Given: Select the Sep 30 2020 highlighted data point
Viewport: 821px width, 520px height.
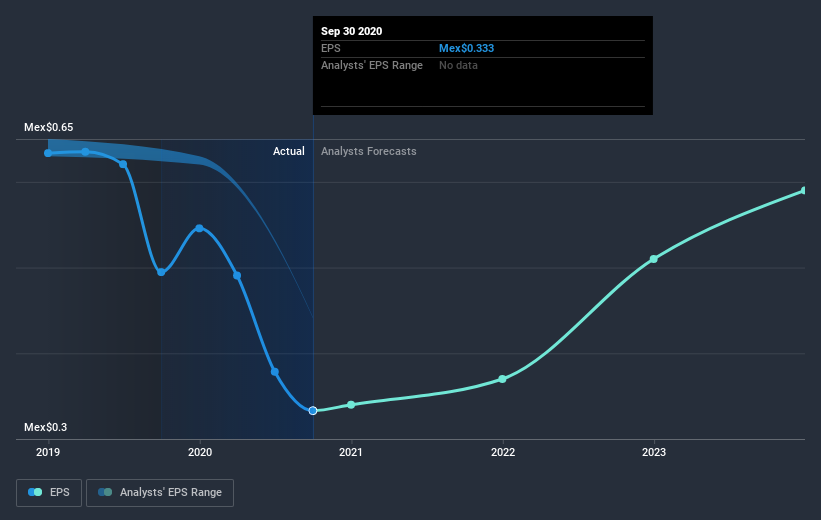Looking at the screenshot, I should (313, 411).
